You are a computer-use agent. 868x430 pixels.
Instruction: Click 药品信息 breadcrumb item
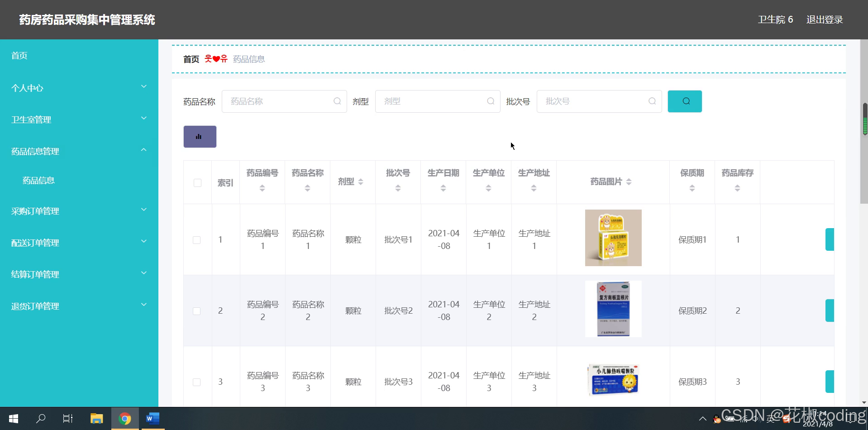(249, 59)
